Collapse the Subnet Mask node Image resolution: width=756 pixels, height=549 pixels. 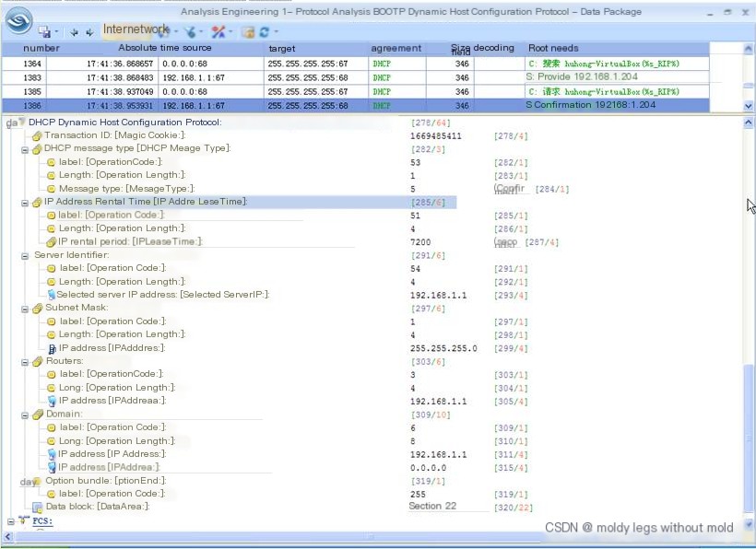coord(25,310)
